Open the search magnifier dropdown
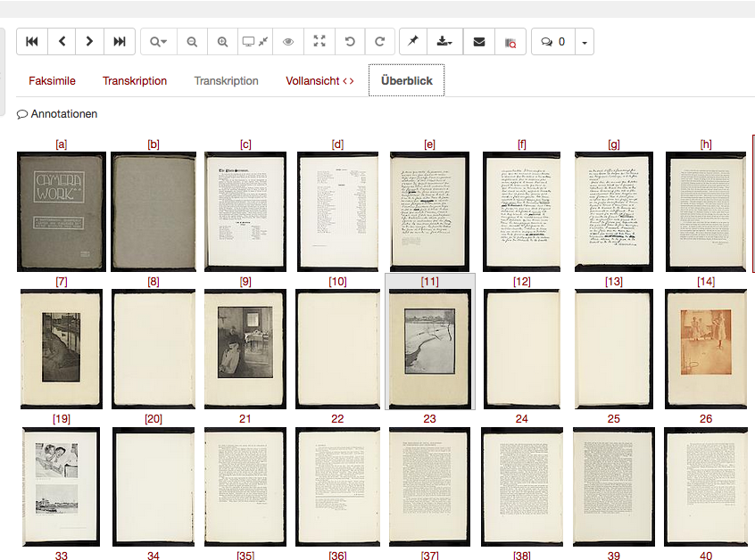755x560 pixels. (x=158, y=42)
